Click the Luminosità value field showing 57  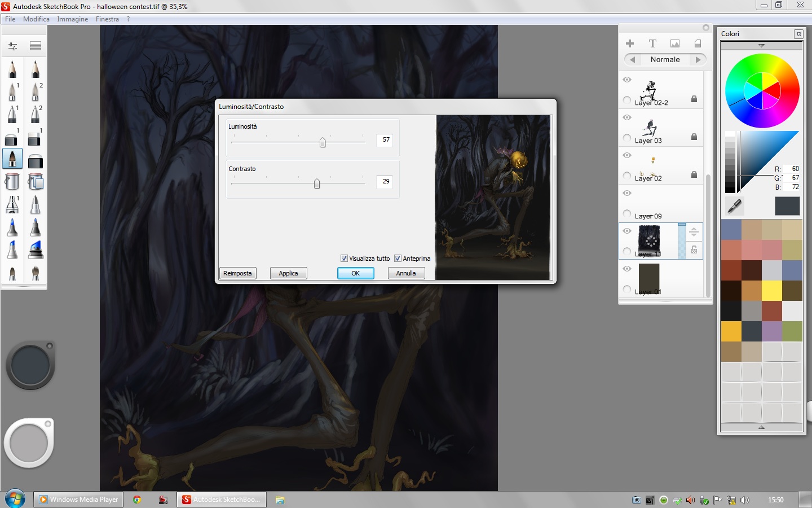click(x=384, y=139)
